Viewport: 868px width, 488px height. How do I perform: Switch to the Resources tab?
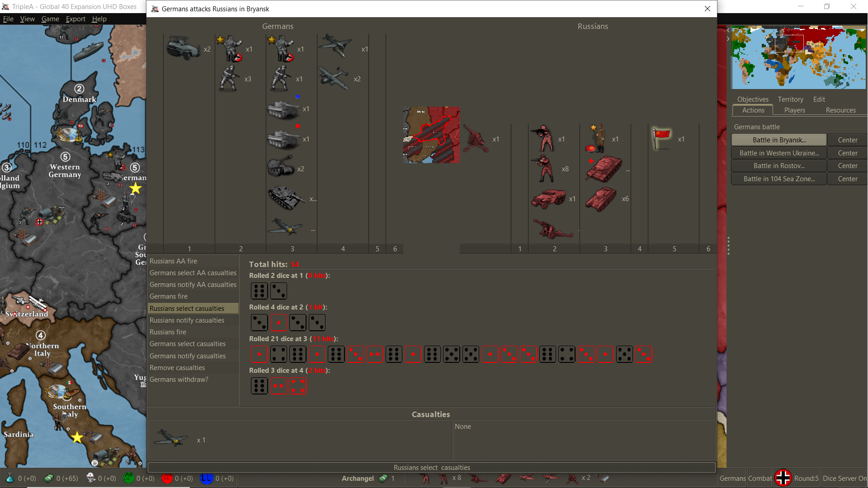840,110
